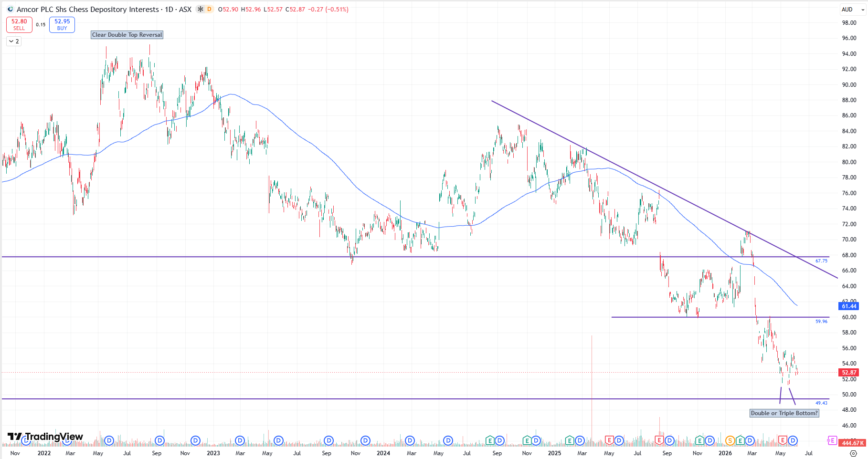The width and height of the screenshot is (868, 459).
Task: Click the dividend D marker near September 2022
Action: tap(160, 440)
